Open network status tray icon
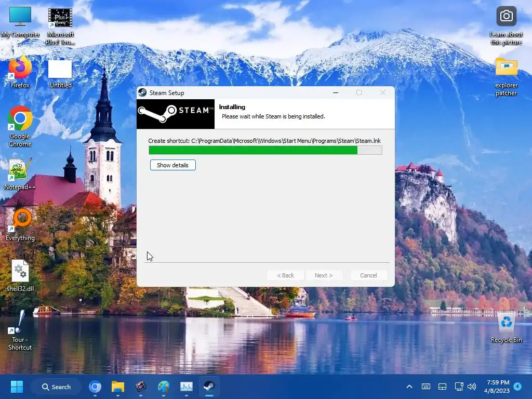The image size is (532, 399). [459, 387]
